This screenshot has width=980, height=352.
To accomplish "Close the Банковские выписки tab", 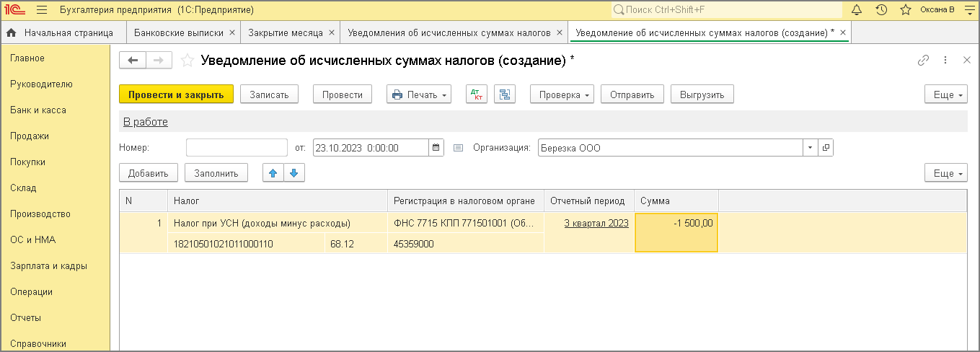I will [232, 32].
